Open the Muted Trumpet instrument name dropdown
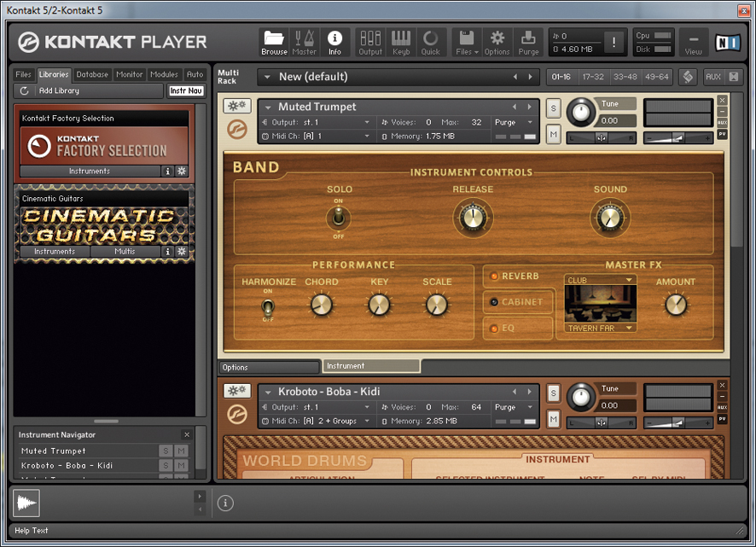Screen dimensions: 756x547 [x=268, y=107]
